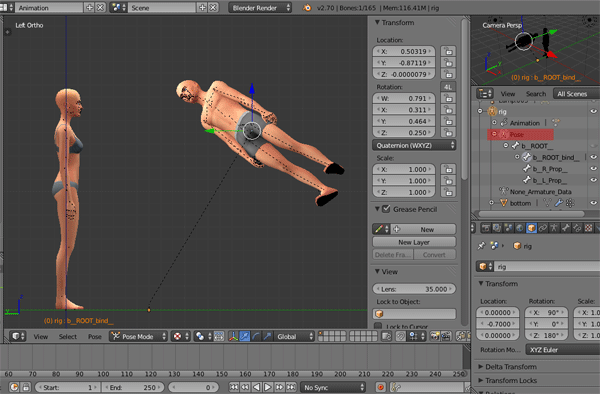Screen dimensions: 600x394
Task: Open the Bone Constraints properties tab
Action: pos(577,228)
